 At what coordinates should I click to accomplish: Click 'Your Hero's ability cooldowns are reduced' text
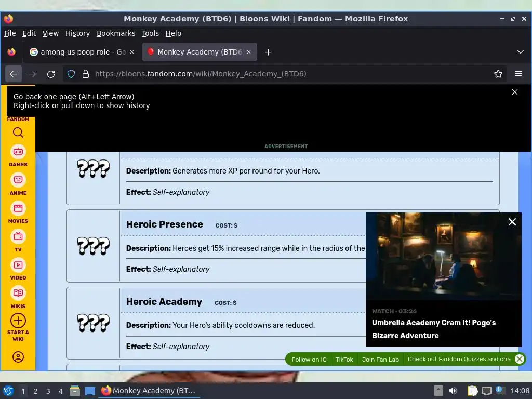[x=244, y=325]
